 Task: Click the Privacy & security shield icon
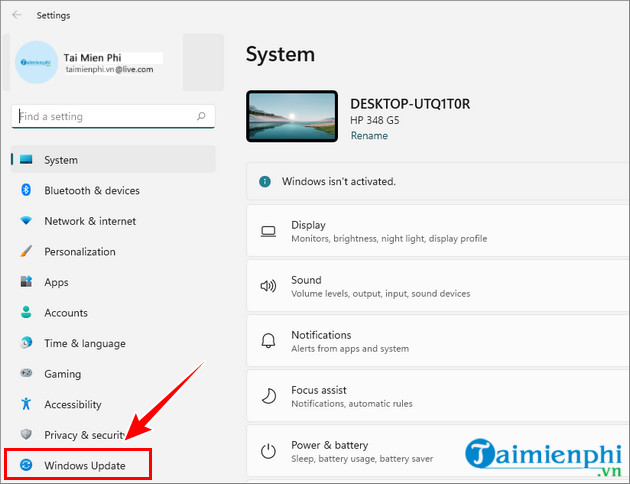click(x=26, y=434)
